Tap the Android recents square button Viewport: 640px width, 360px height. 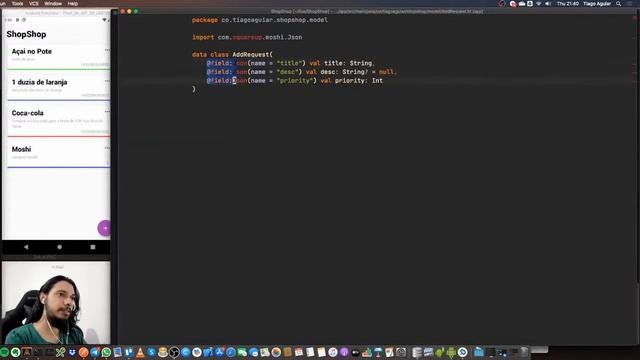pos(93,247)
